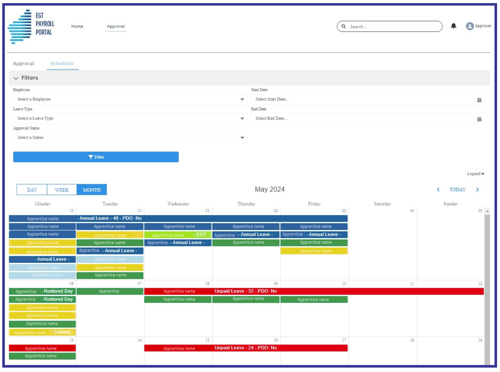Click the EGT Payroll Portal logo
Screen dimensions: 500x372
[31, 26]
